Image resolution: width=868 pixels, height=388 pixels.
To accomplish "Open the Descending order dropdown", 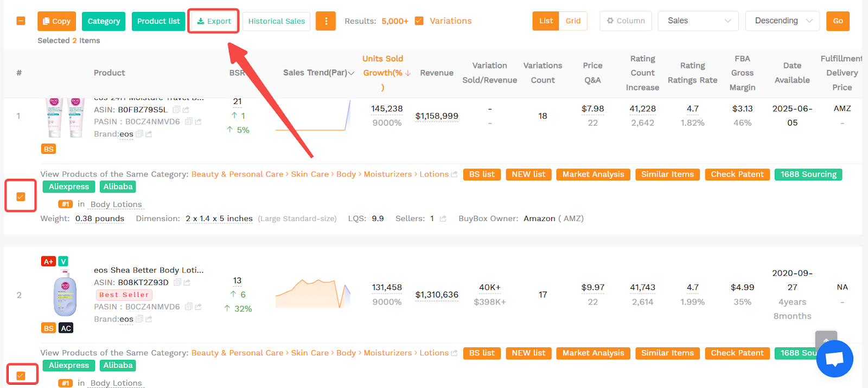I will 782,21.
